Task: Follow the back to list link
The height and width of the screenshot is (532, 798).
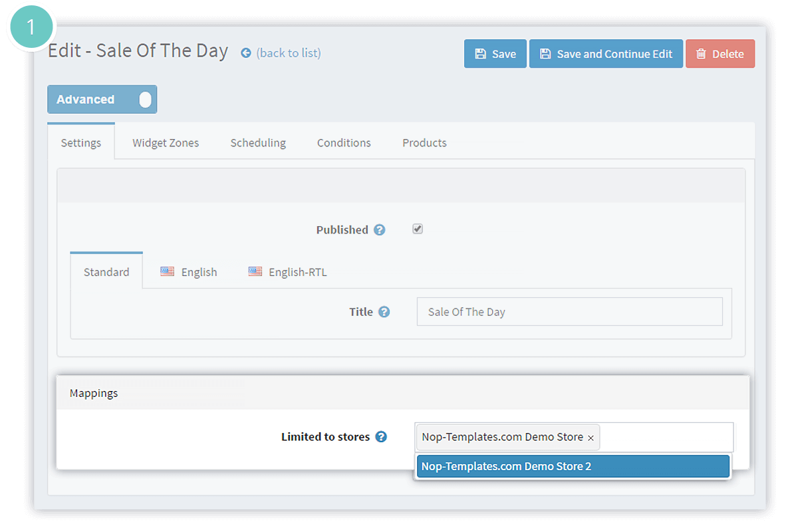Action: pos(289,53)
